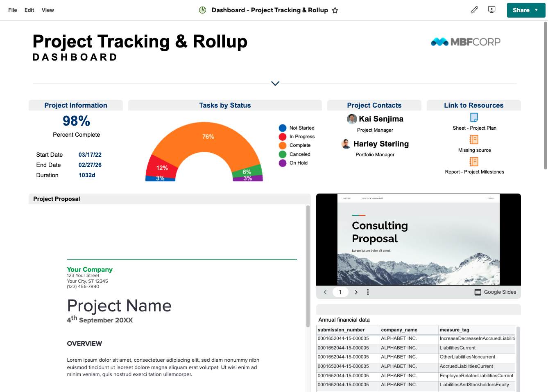Open the slides three-dot options menu

(368, 292)
